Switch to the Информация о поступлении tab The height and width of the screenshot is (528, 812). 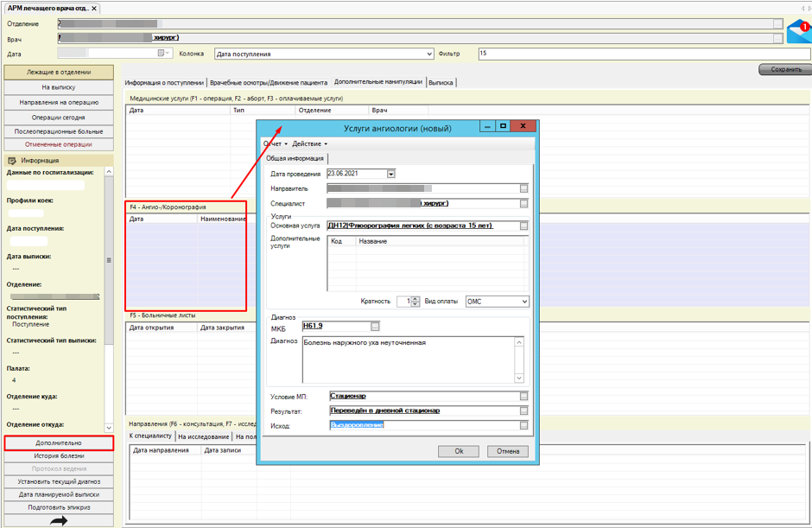(164, 82)
